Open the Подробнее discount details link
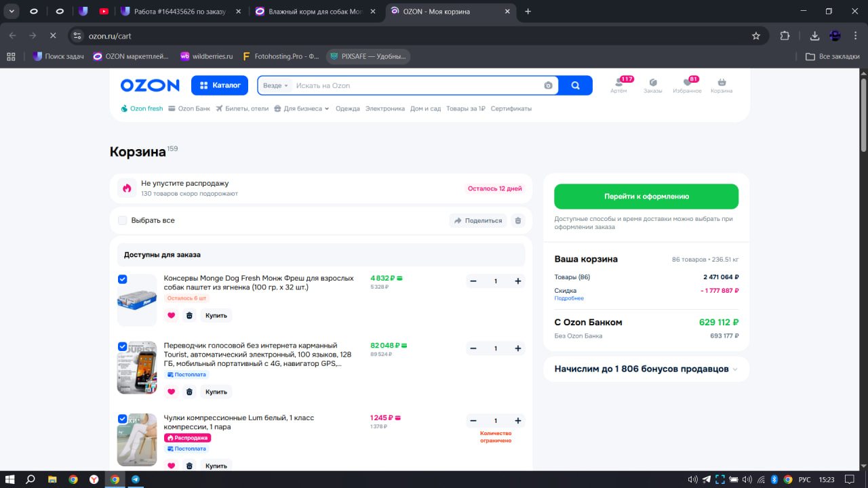The image size is (868, 488). pyautogui.click(x=569, y=298)
